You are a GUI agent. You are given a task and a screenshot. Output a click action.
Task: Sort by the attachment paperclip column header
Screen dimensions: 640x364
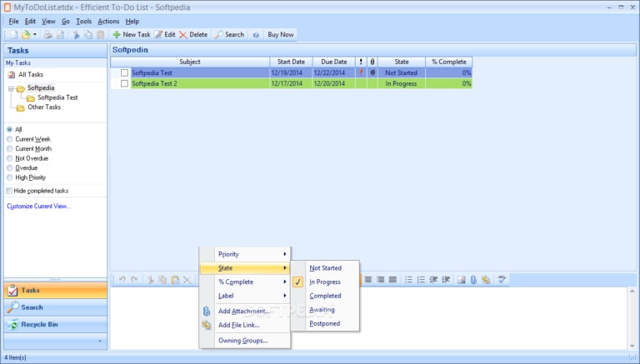372,62
